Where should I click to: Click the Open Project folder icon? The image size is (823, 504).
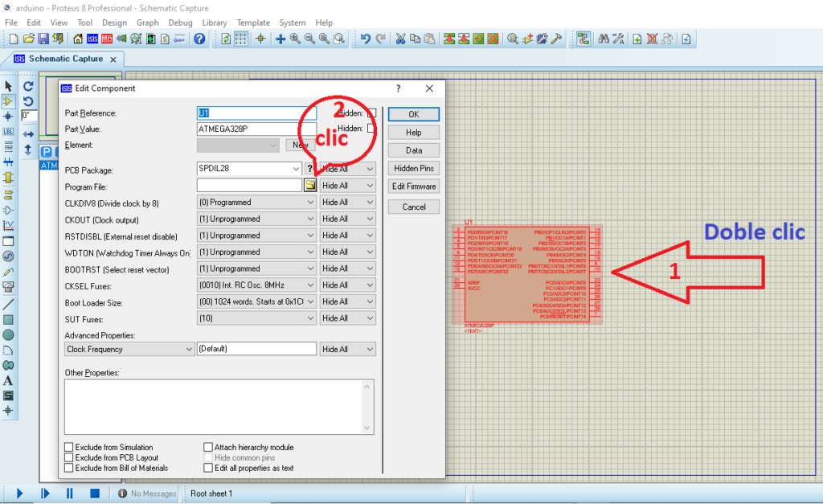coord(29,39)
